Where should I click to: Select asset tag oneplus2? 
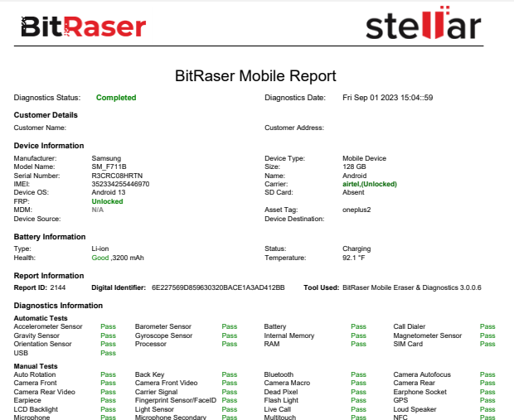click(x=356, y=210)
